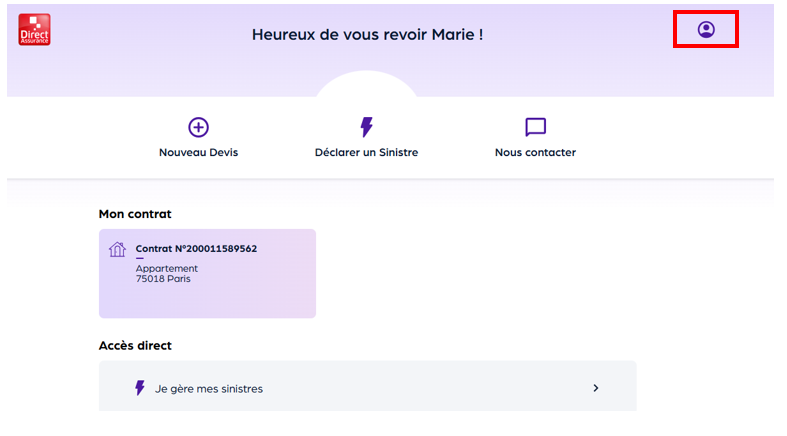Click the 75018 Paris address line
787x436 pixels.
coord(163,279)
